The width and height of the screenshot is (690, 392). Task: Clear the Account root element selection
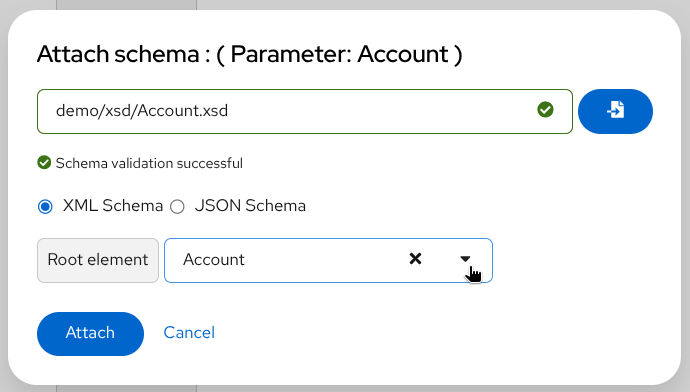[x=415, y=259]
